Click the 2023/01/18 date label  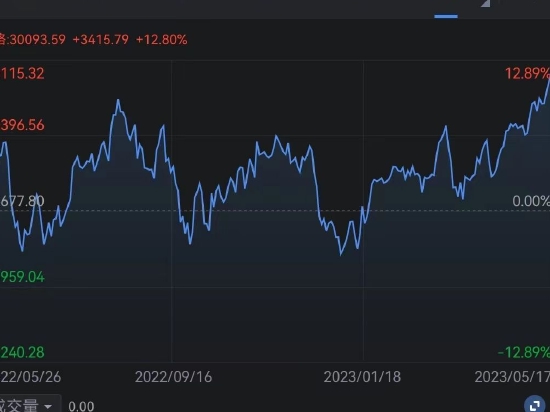362,377
